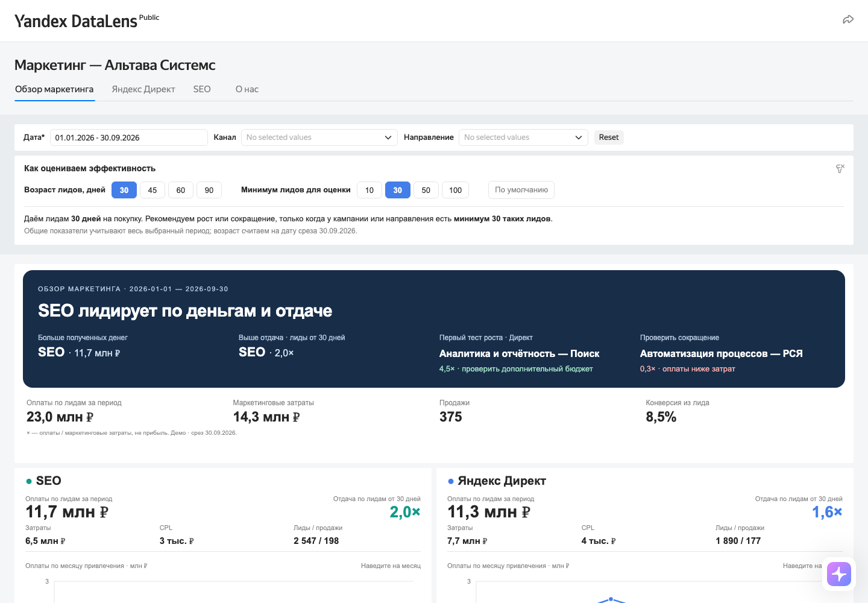Expand the Направление dropdown
Viewport: 868px width, 603px height.
523,137
